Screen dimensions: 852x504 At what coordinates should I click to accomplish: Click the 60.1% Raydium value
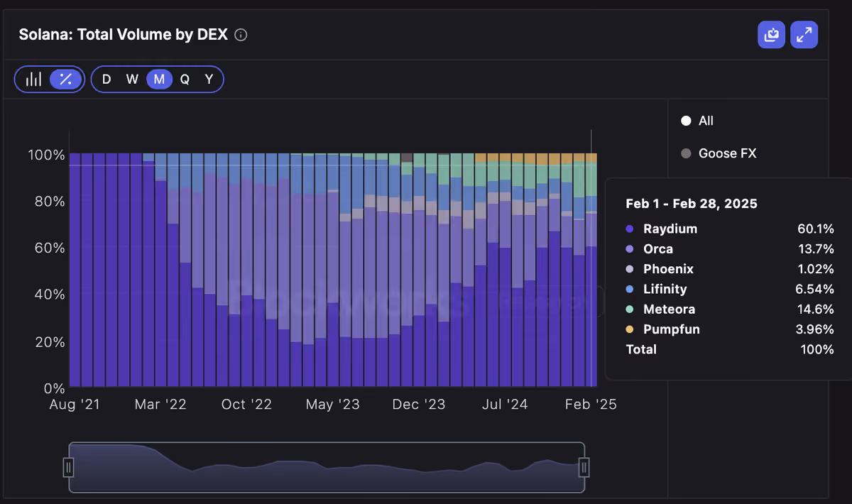click(x=815, y=229)
